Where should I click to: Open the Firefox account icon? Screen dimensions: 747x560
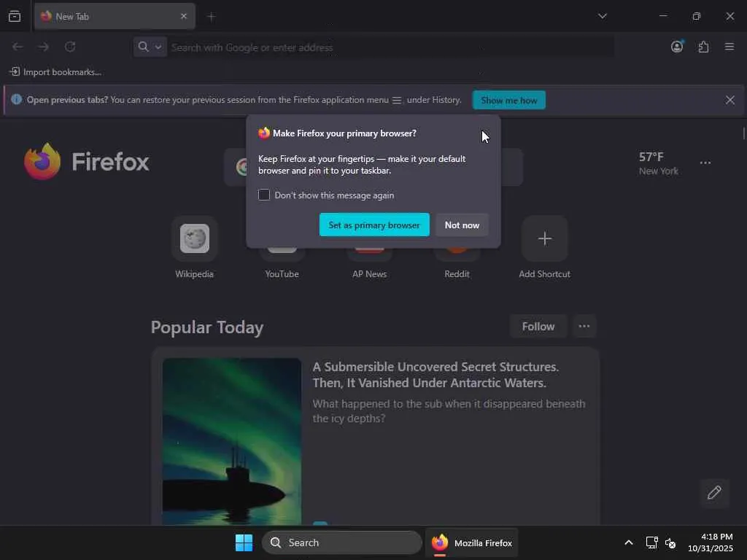(x=677, y=47)
